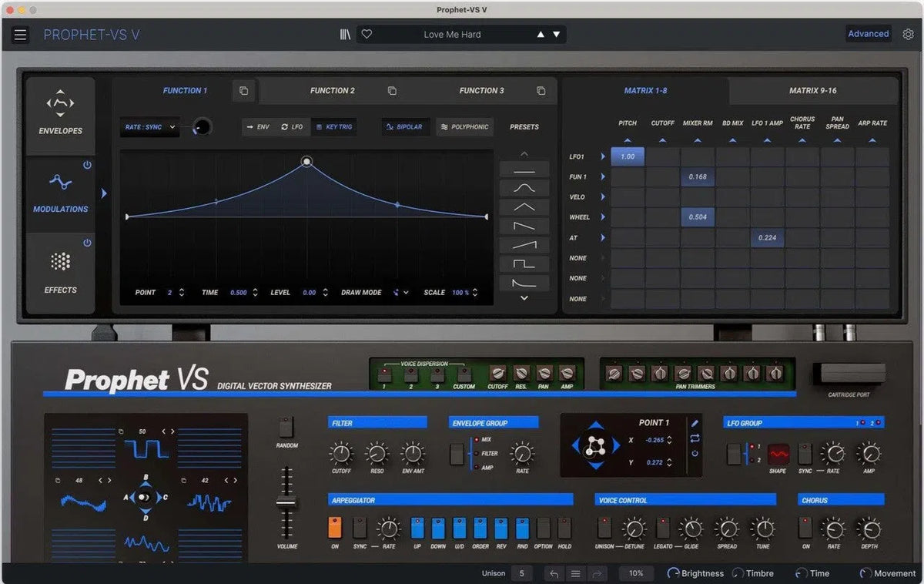Select the square wave shape preset
Image resolution: width=924 pixels, height=584 pixels.
pyautogui.click(x=524, y=264)
